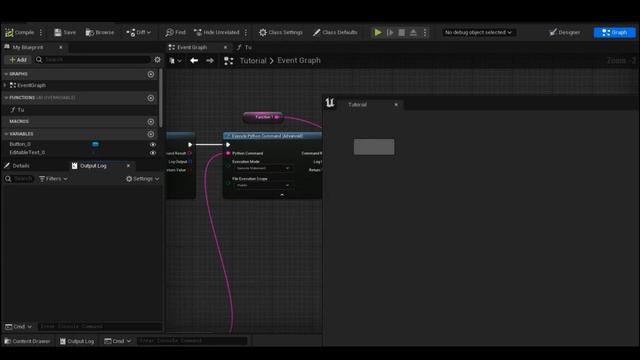Viewport: 640px width, 360px height.
Task: Click Button_0 blue variable type pill
Action: (95, 144)
